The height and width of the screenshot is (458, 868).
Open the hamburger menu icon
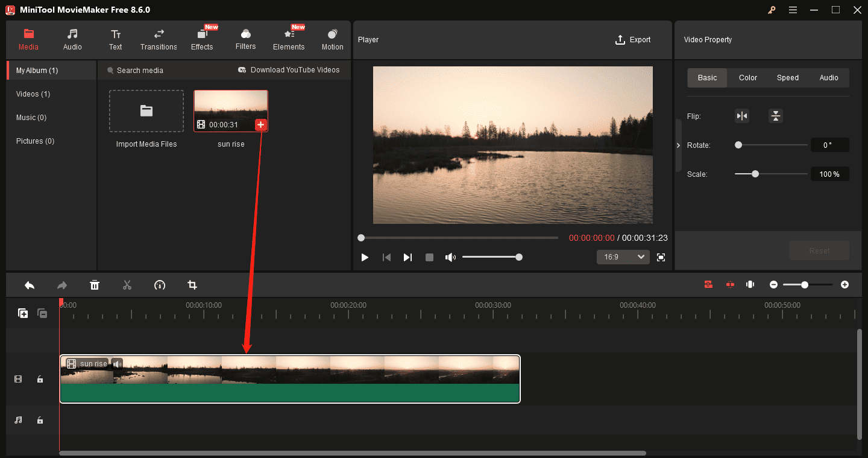[x=793, y=10]
